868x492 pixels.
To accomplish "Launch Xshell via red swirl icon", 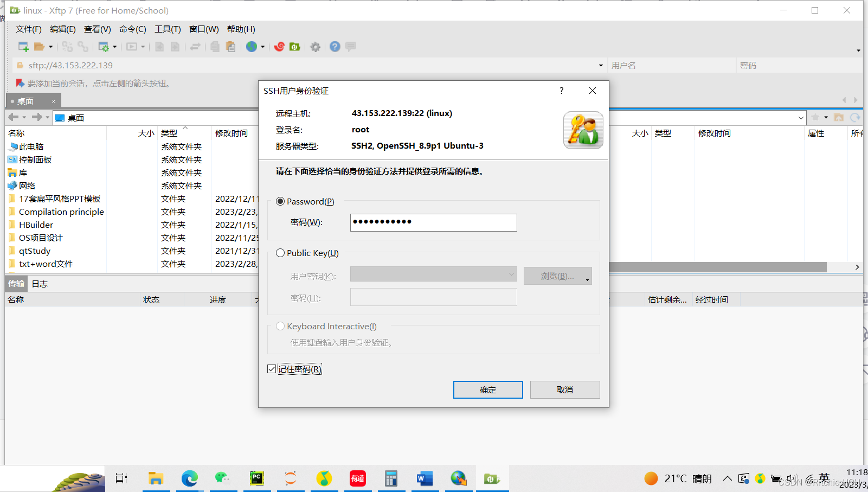I will [279, 47].
